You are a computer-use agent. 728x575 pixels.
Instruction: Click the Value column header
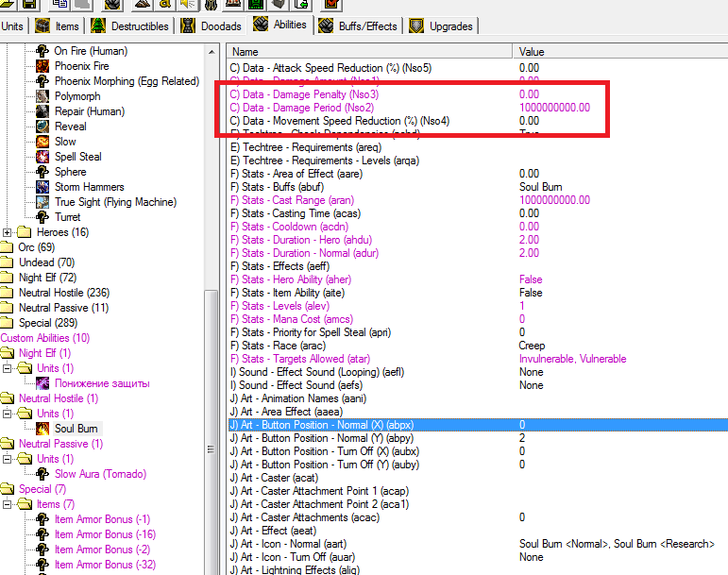point(620,52)
